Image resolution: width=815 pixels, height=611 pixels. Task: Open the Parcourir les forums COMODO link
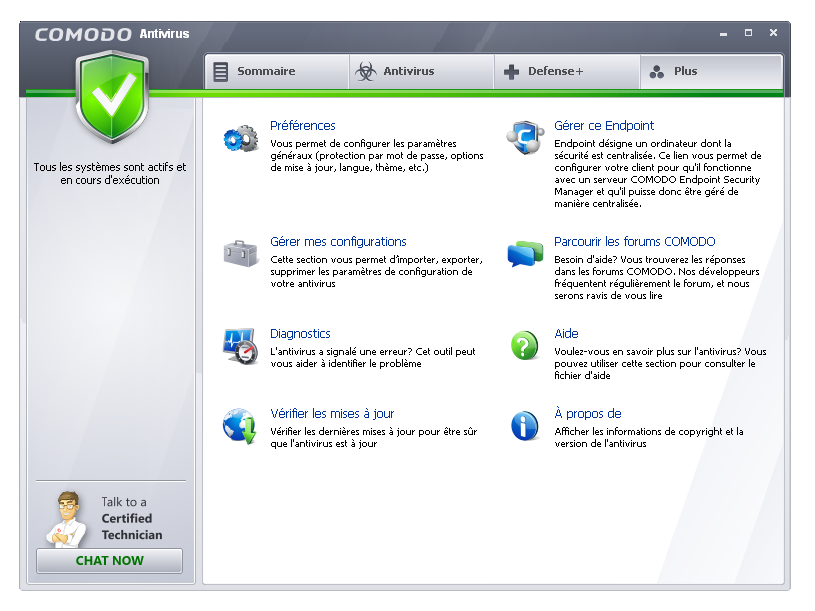pyautogui.click(x=635, y=242)
